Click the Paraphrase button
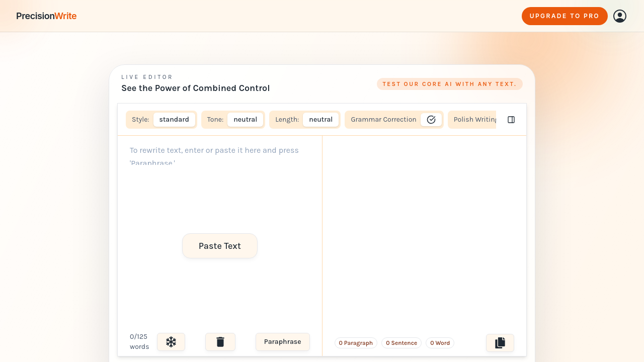This screenshot has height=362, width=644. [x=283, y=342]
